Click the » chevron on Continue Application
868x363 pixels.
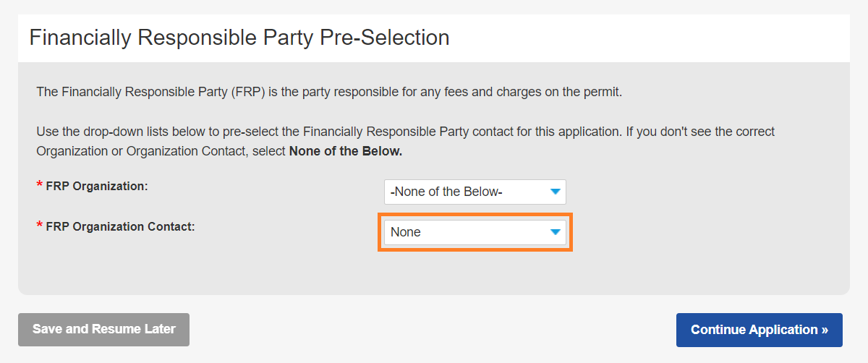(825, 330)
